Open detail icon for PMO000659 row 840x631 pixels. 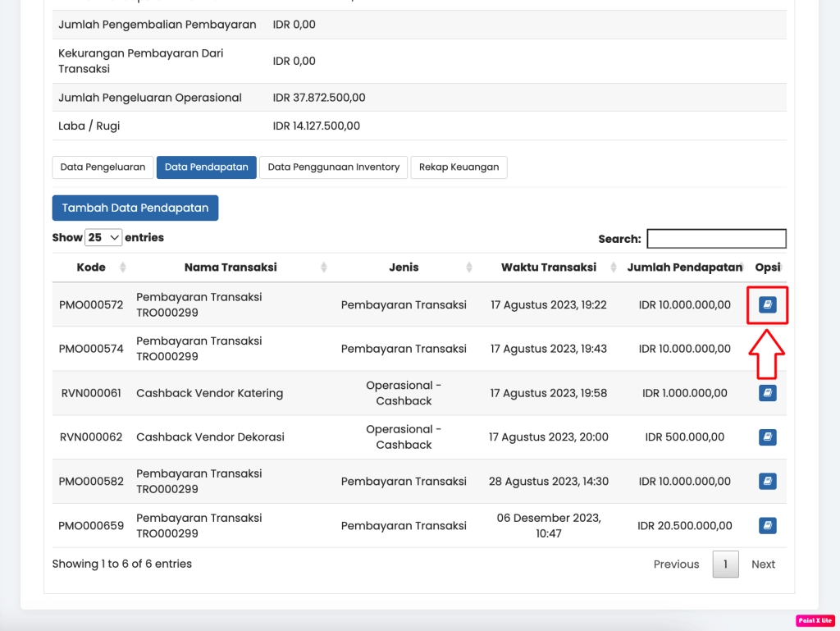tap(767, 525)
